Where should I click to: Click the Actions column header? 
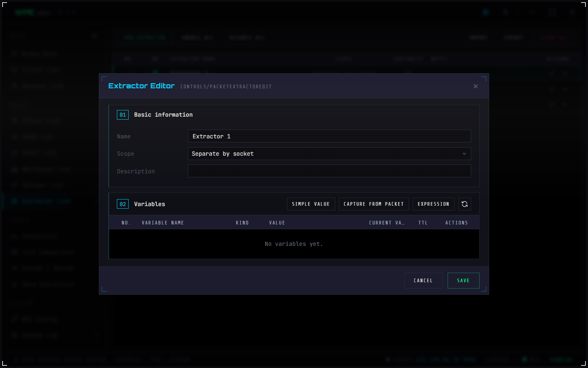click(456, 223)
